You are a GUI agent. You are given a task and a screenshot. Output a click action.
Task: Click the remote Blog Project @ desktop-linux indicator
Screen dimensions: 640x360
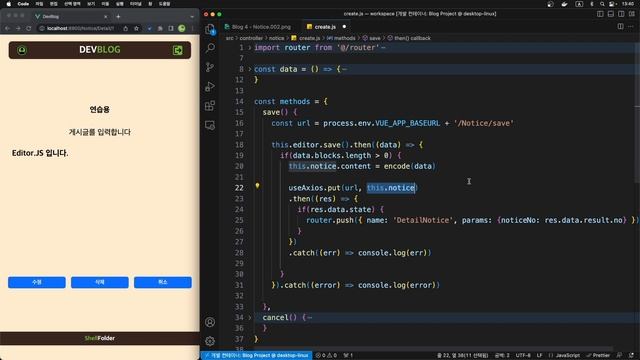point(257,356)
